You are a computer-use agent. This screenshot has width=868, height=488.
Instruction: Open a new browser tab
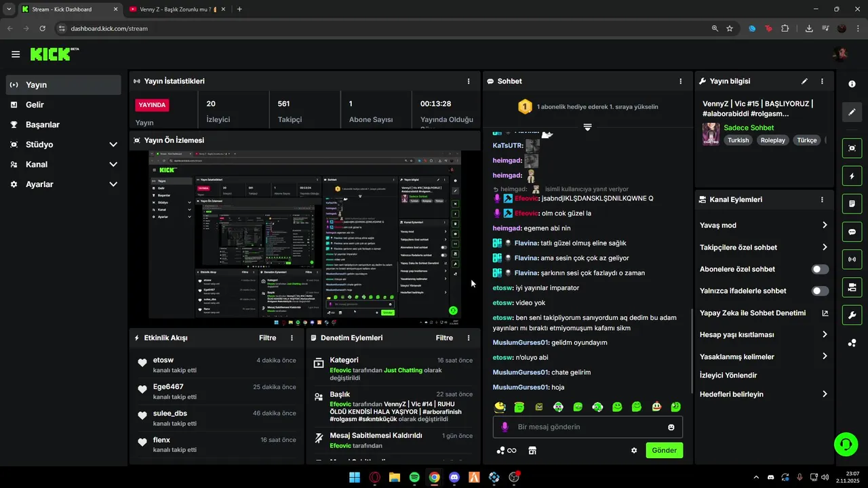pos(239,9)
